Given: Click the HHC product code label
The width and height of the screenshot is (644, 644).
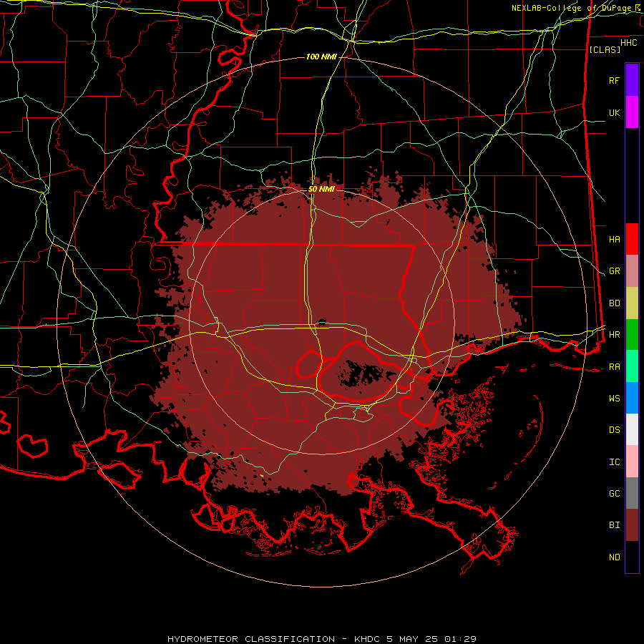Looking at the screenshot, I should 629,43.
